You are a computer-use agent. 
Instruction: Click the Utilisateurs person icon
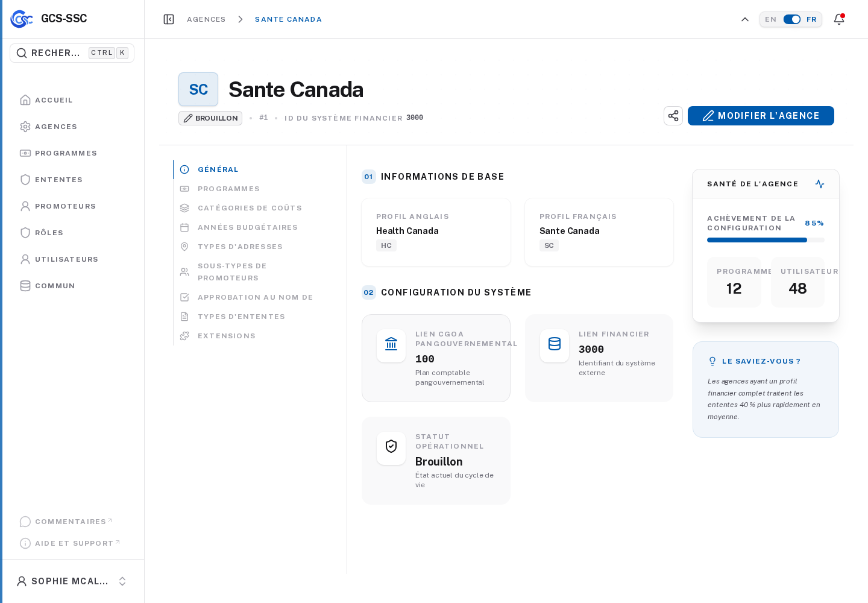pyautogui.click(x=25, y=259)
